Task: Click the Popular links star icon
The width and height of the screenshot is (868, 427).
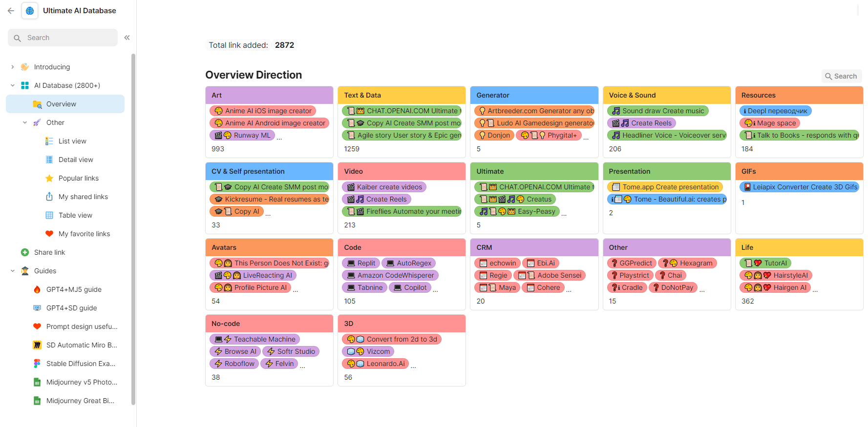Action: coord(49,178)
